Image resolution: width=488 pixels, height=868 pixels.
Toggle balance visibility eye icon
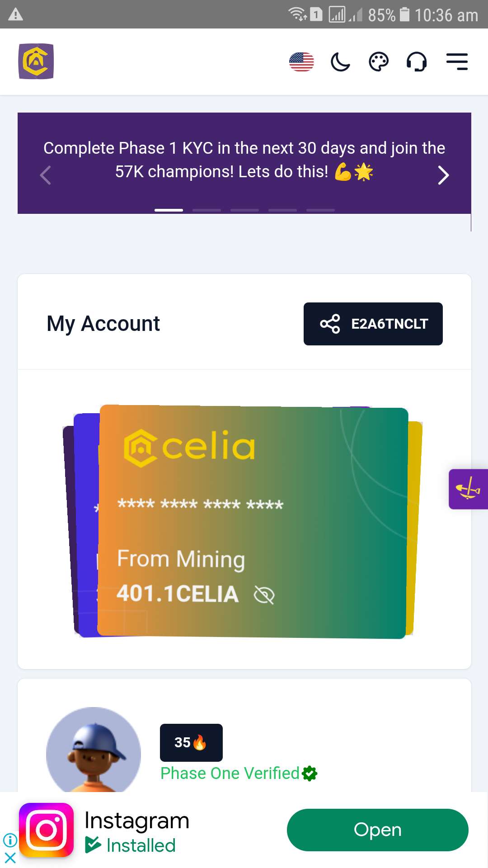(264, 595)
